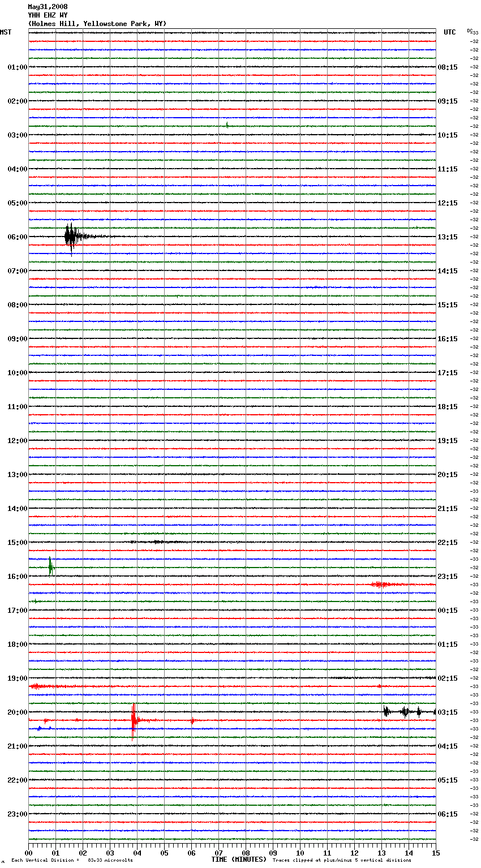
Task: Click the Each Vertical Division microvolts note
Action: point(72,860)
